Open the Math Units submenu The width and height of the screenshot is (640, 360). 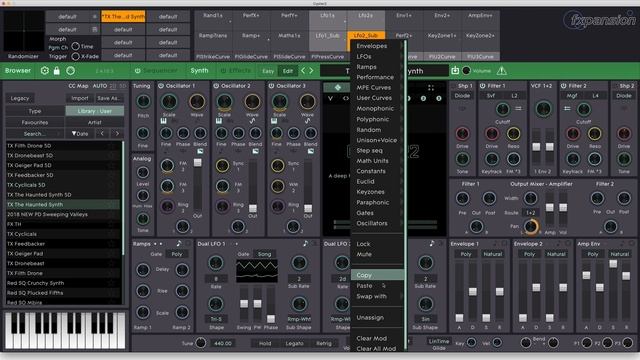[378, 161]
